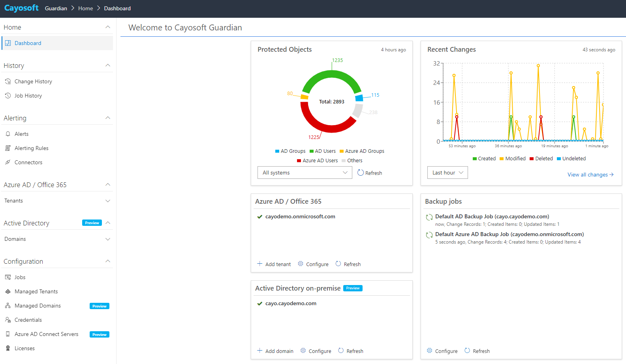The image size is (626, 364).
Task: Collapse the Home sidebar section
Action: click(108, 27)
